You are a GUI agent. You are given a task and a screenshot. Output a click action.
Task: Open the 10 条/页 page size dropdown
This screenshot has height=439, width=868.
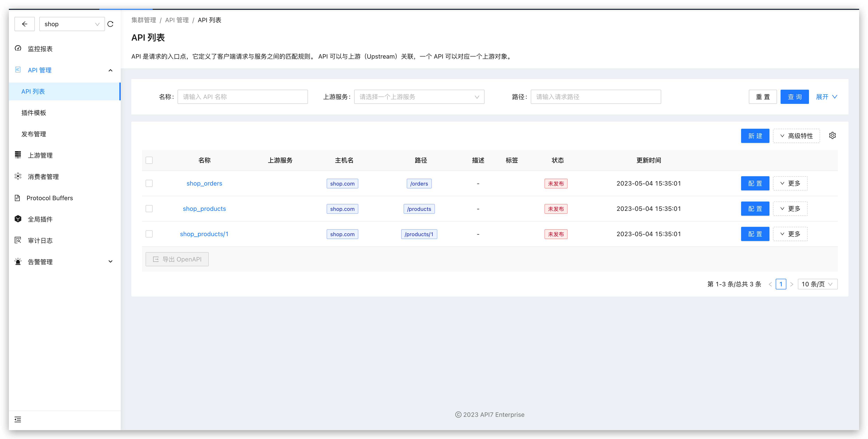[817, 284]
